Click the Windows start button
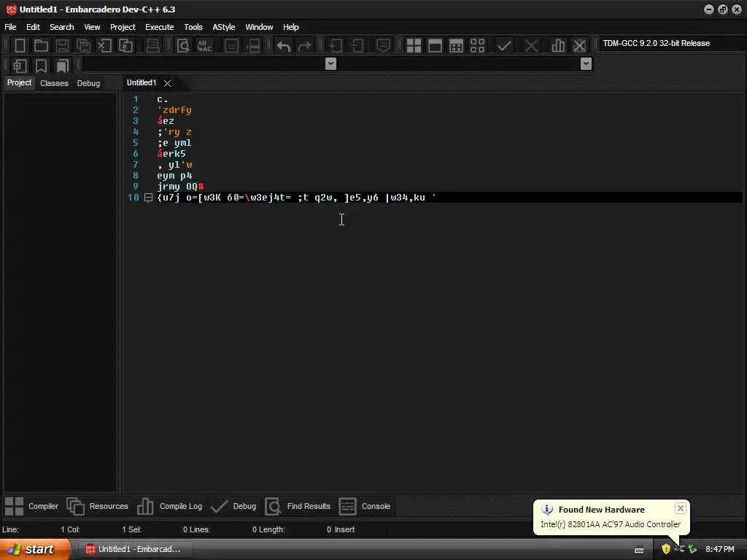This screenshot has height=560, width=747. click(x=34, y=549)
